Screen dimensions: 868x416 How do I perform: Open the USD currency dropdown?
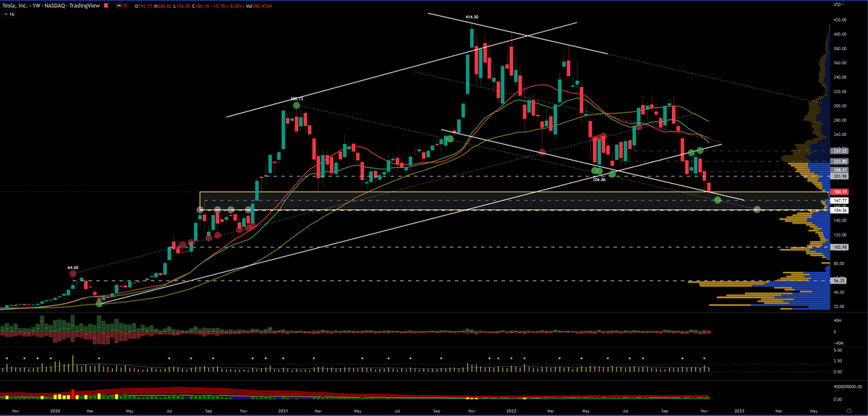[839, 4]
